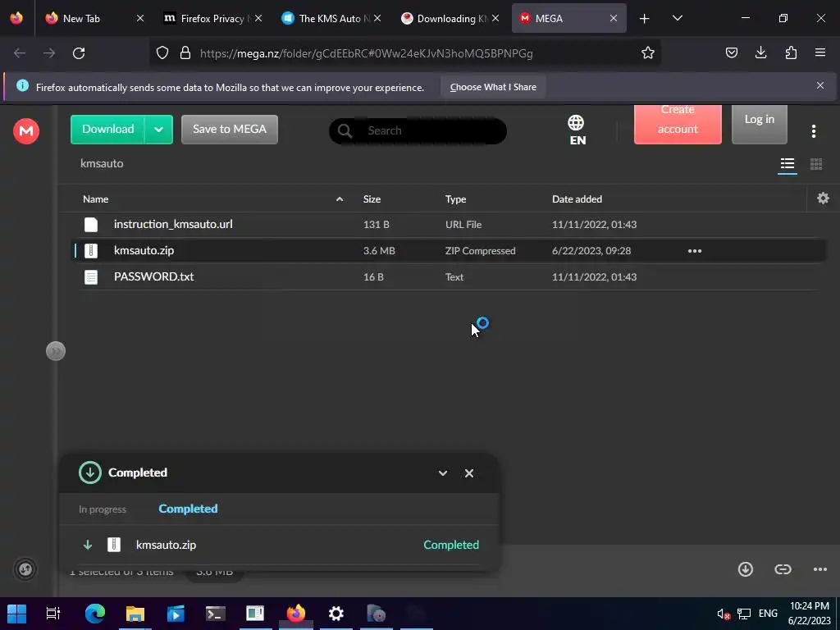Switch to grid thumbnail view
The height and width of the screenshot is (630, 840).
(816, 164)
